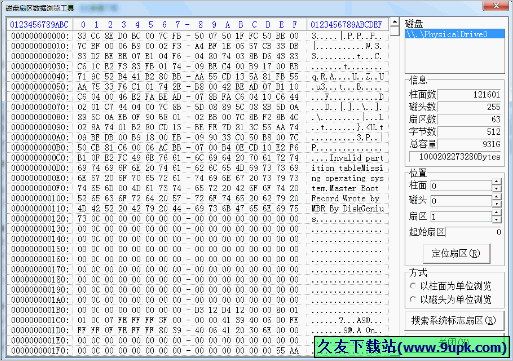Viewport: 513px width, 361px height.
Task: Click the 扇区 position input field
Action: click(x=461, y=217)
